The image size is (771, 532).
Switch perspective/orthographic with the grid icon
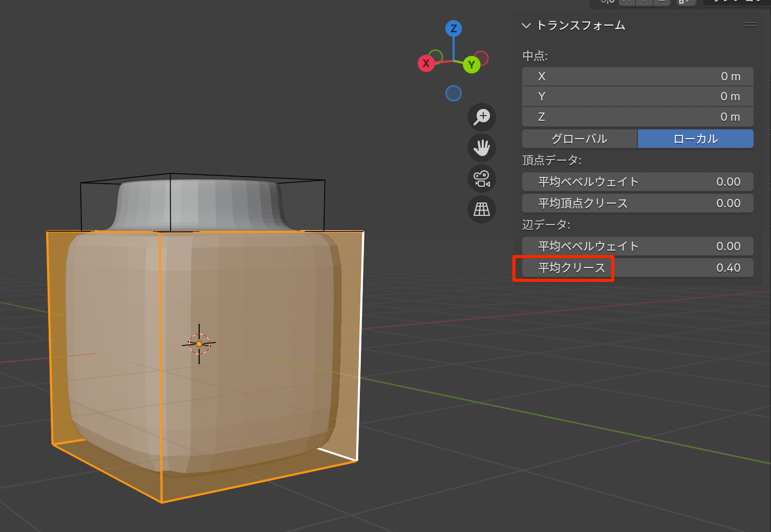(x=481, y=209)
